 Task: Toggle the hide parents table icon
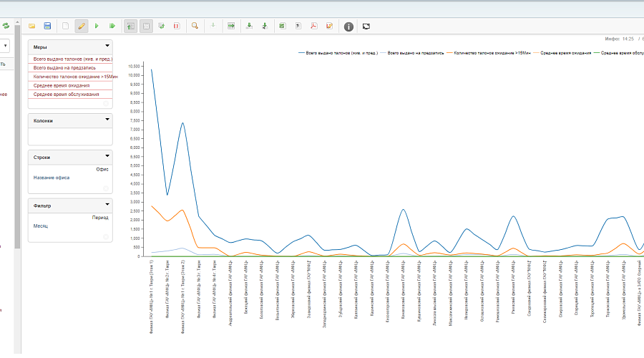131,26
